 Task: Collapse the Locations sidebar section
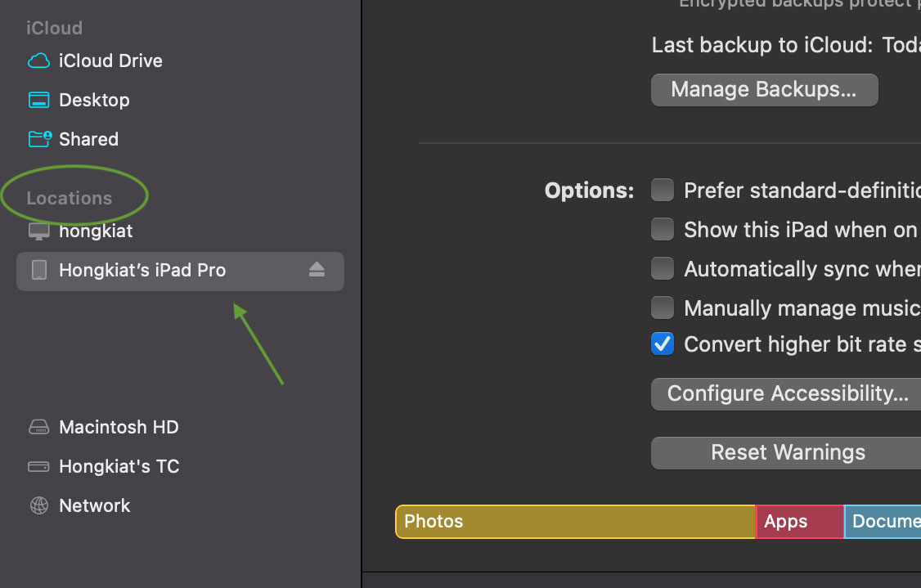click(x=70, y=198)
